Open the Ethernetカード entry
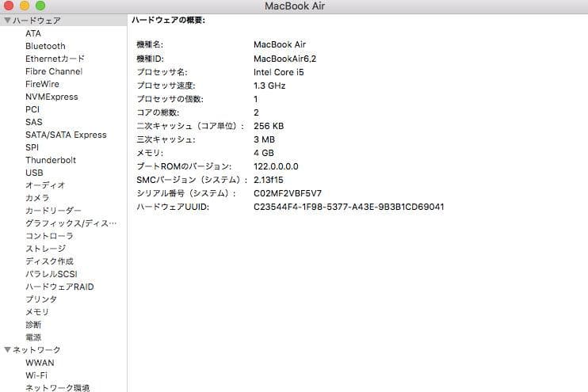Screen dimensions: 588x392 coord(55,59)
